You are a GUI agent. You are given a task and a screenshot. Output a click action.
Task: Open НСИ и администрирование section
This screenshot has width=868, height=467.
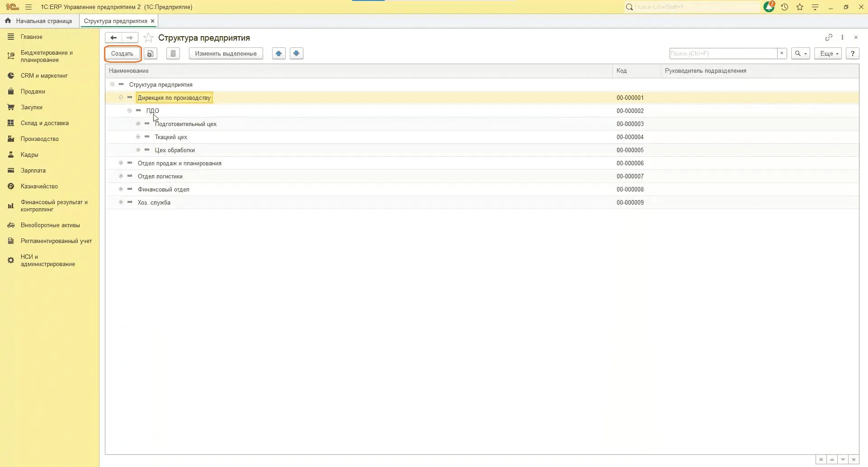(x=47, y=260)
